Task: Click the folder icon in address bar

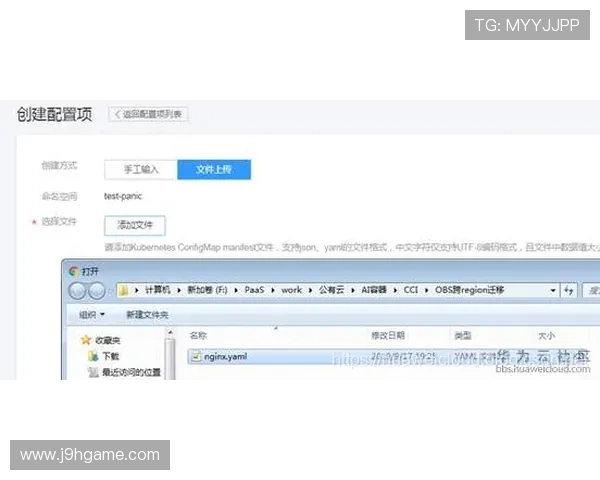Action: click(x=124, y=291)
